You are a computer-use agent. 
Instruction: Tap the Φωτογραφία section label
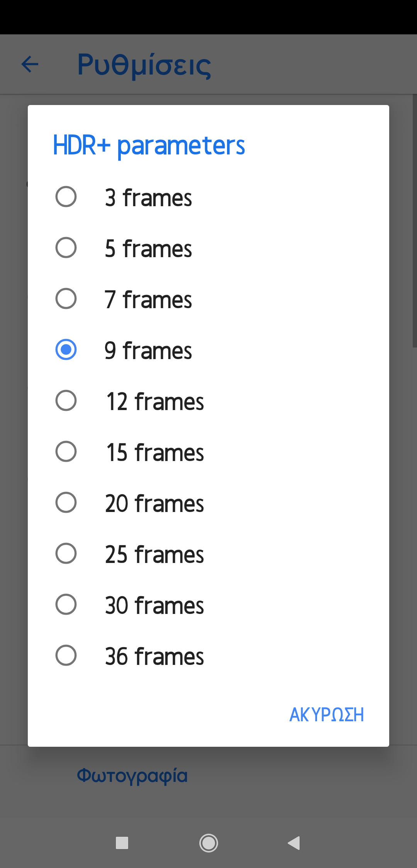(x=132, y=776)
